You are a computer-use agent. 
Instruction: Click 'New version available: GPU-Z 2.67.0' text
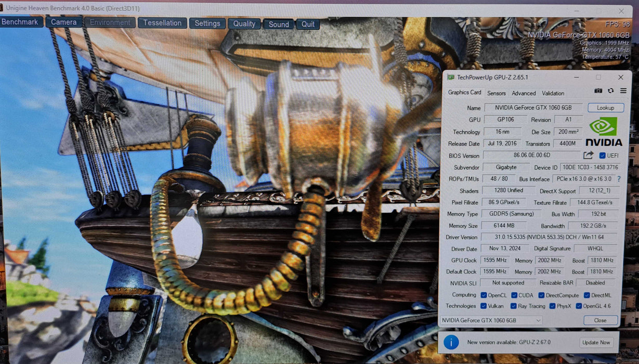pos(508,342)
